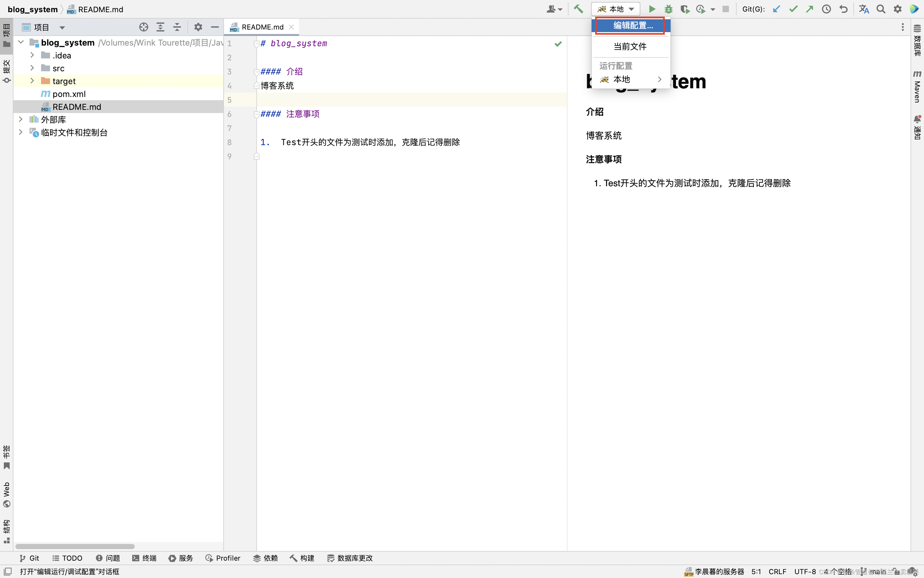Toggle the Web tool window
Screen dimensions: 924x578
(x=6, y=495)
